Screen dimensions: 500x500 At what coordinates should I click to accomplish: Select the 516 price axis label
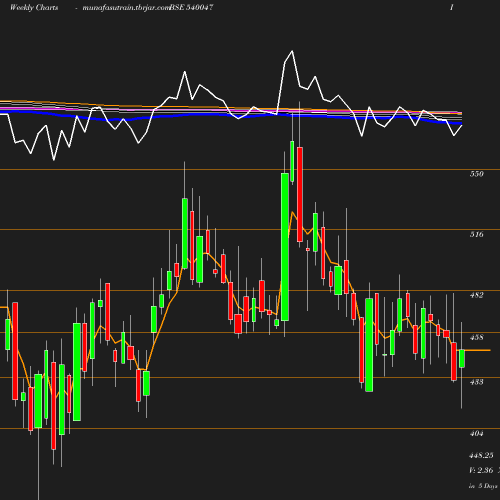coord(476,234)
